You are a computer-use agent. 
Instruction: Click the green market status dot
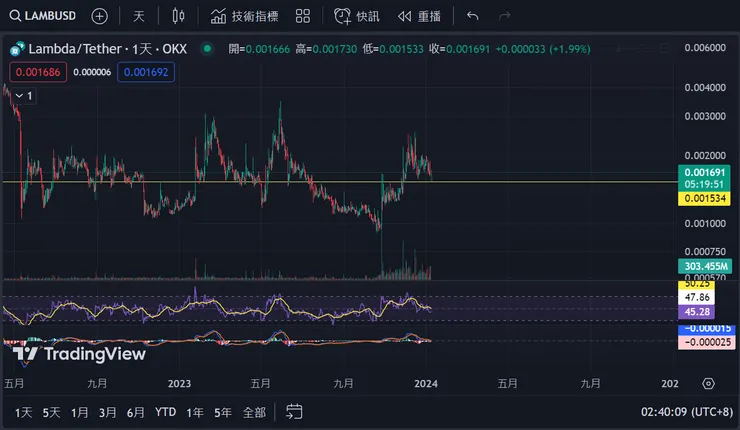[x=207, y=49]
